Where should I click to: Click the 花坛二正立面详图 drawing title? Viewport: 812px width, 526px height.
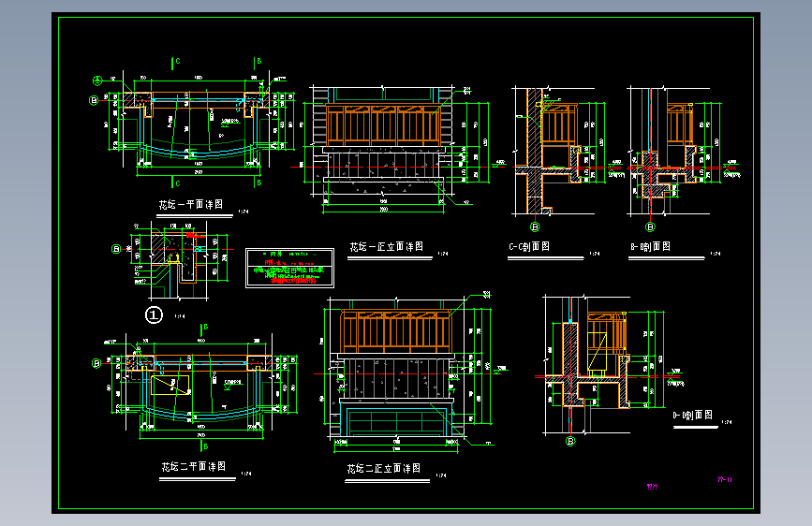[383, 469]
